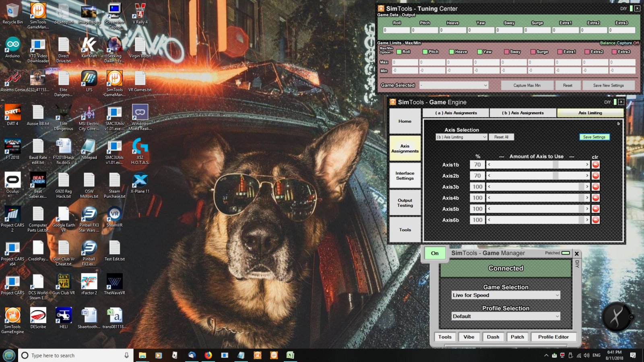
Task: Adjust the Axis3b amount slider
Action: (x=538, y=187)
